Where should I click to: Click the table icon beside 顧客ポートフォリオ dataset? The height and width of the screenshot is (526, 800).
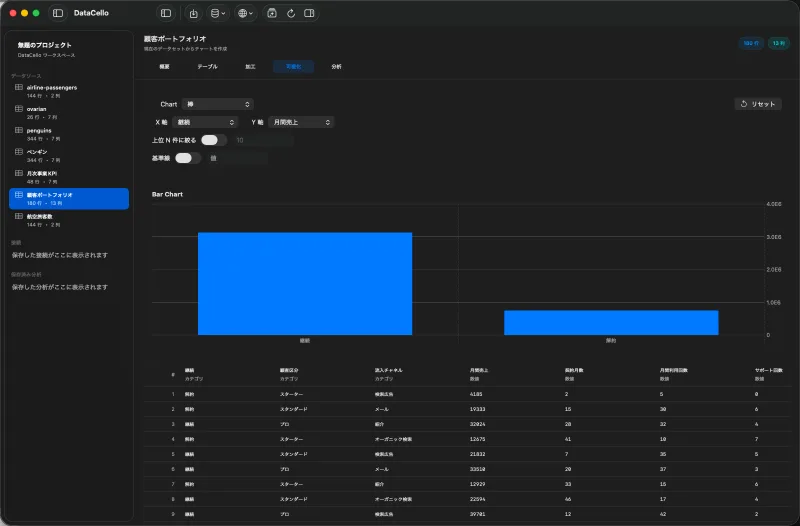(19, 195)
